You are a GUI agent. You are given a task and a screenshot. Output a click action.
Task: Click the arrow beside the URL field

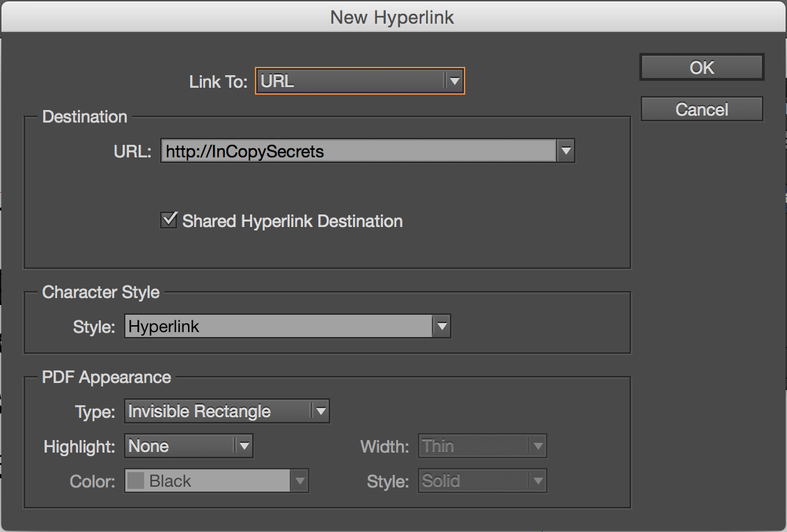tap(566, 151)
